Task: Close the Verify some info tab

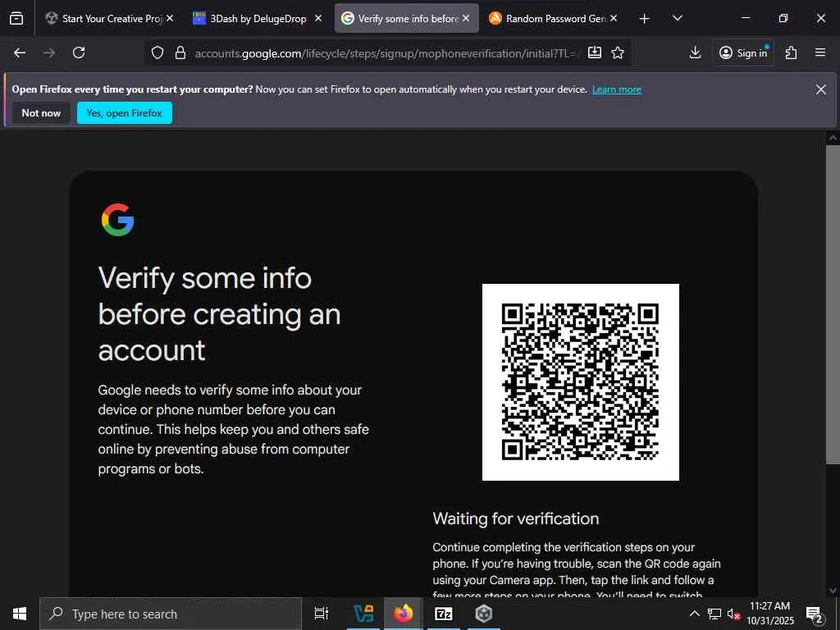Action: pos(466,18)
